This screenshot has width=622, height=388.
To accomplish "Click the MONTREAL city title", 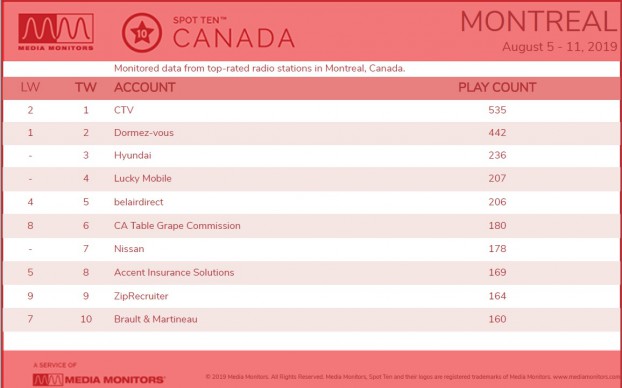I will click(539, 21).
